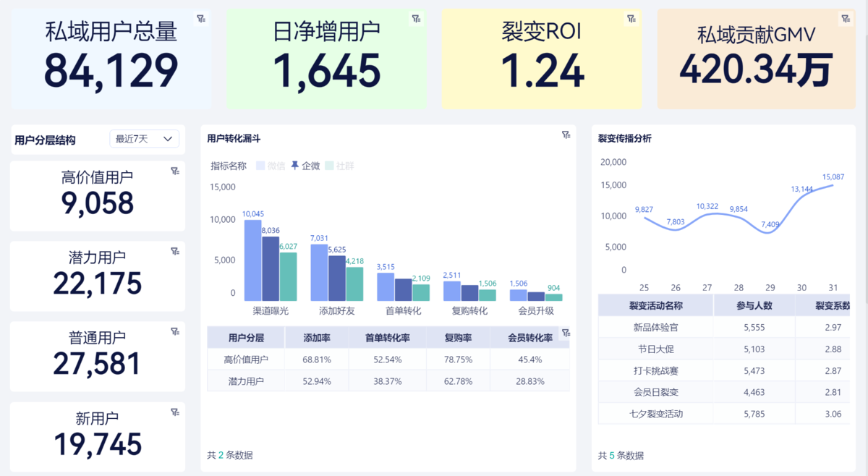This screenshot has height=476, width=868.
Task: Open filter icon on 私域贡献GMV card
Action: point(845,19)
